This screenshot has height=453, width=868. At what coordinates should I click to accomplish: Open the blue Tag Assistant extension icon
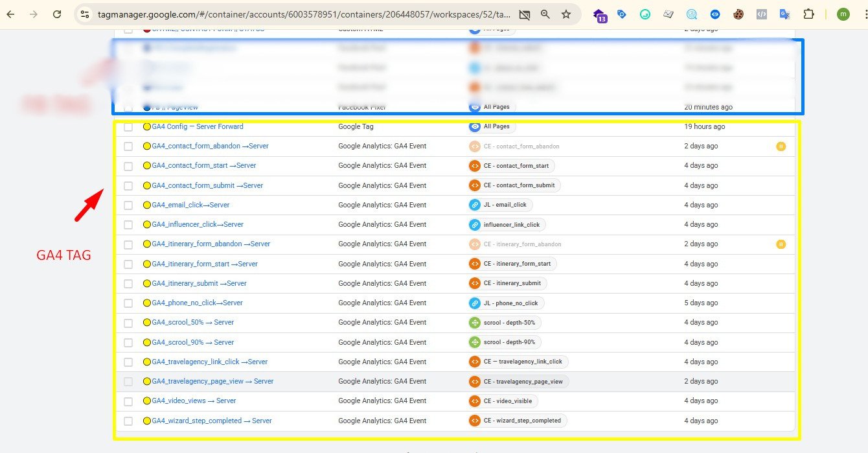pyautogui.click(x=622, y=14)
